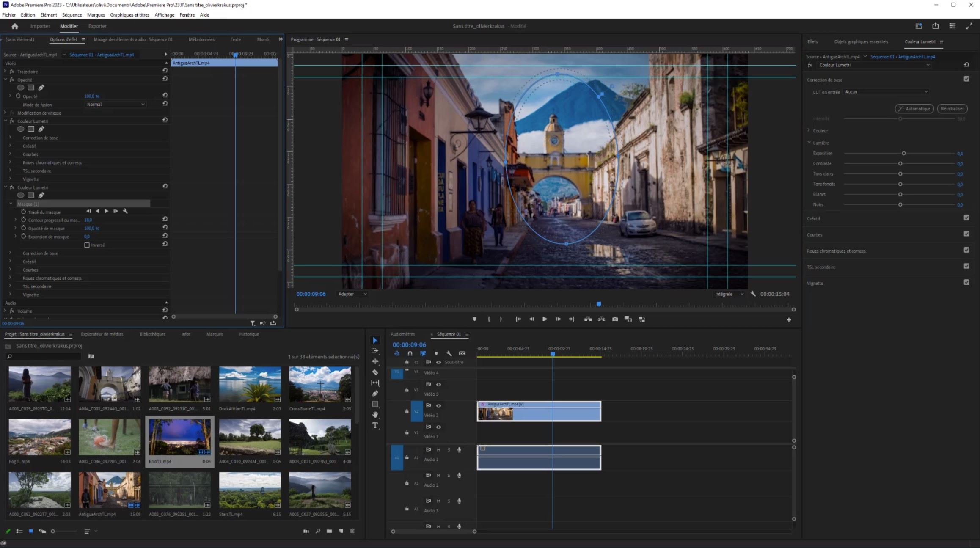Screen dimensions: 980x548
Task: Select the Hand tool
Action: 375,415
